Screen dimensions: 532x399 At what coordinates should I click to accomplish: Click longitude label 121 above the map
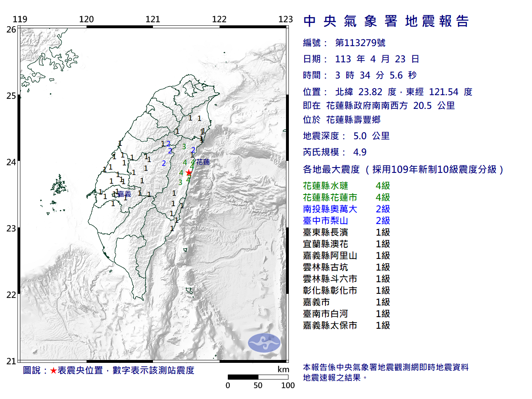point(153,19)
